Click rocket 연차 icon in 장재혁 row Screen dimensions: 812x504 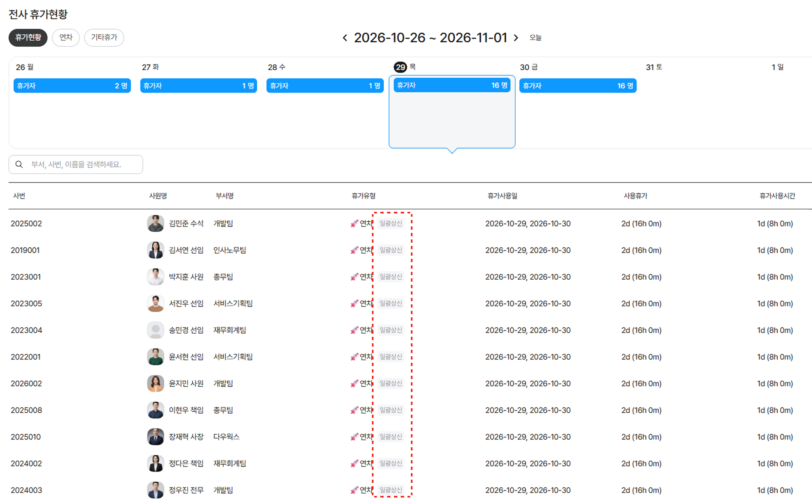tap(354, 437)
